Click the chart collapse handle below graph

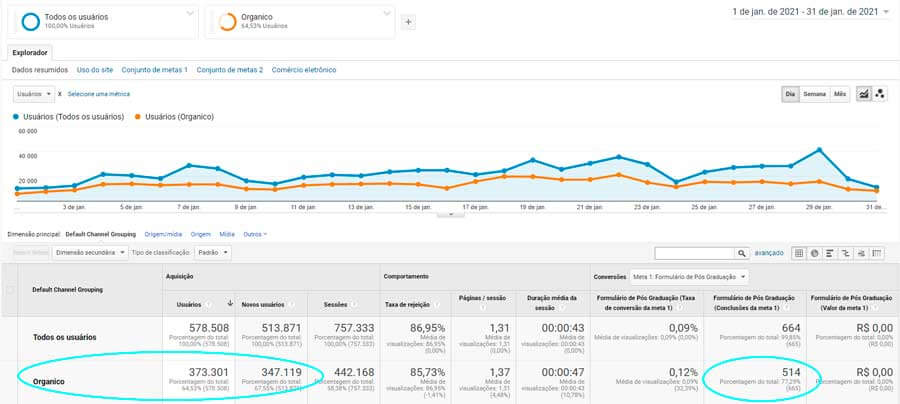pyautogui.click(x=451, y=213)
